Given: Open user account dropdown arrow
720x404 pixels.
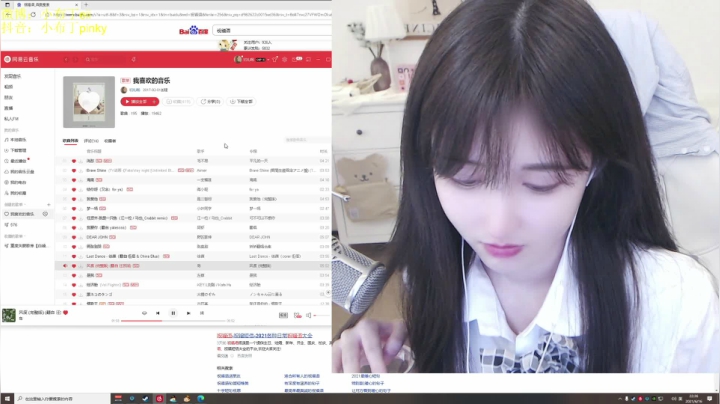Looking at the screenshot, I should tap(268, 60).
